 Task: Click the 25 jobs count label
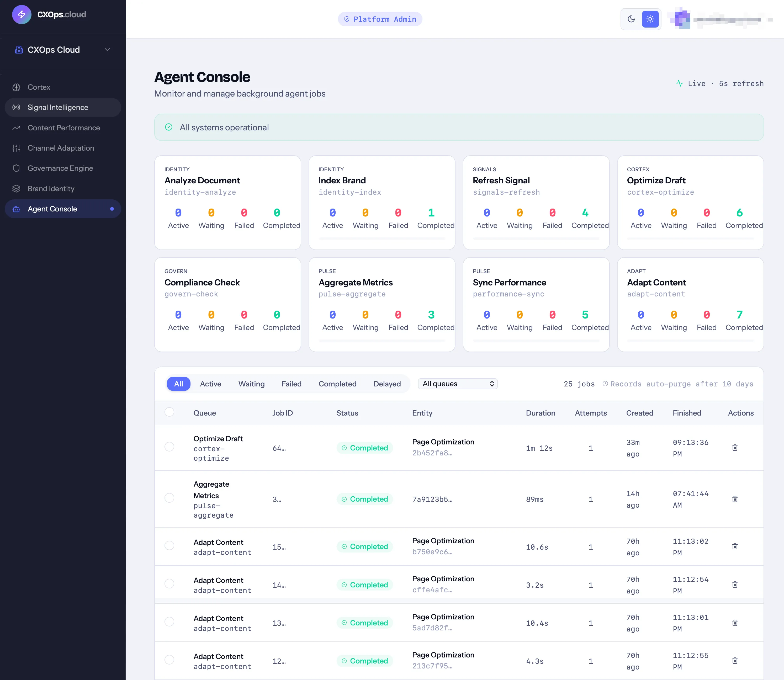coord(579,384)
